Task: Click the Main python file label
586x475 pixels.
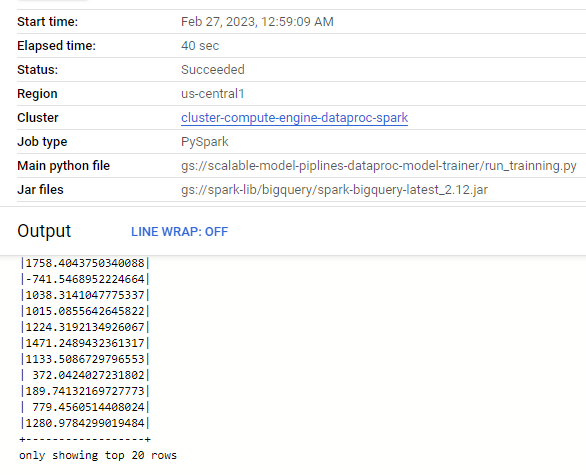Action: pyautogui.click(x=64, y=166)
